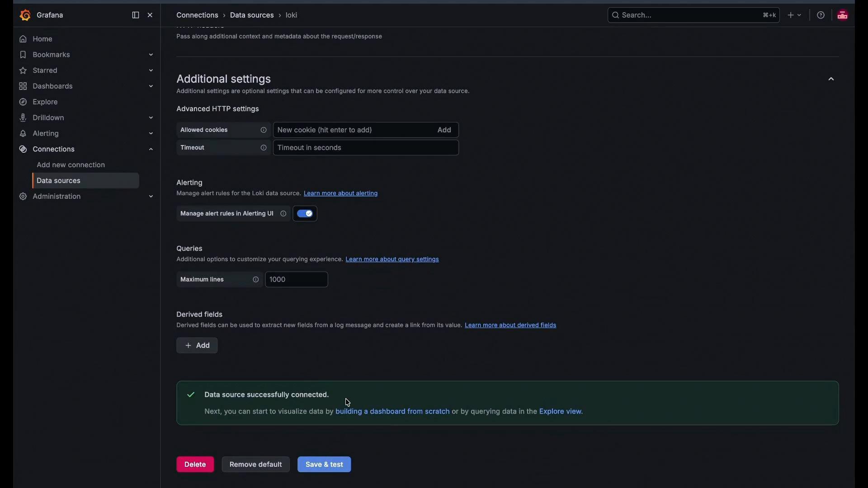Screen dimensions: 868x488
Task: Click the Bookmarks icon in sidebar
Action: tap(23, 55)
